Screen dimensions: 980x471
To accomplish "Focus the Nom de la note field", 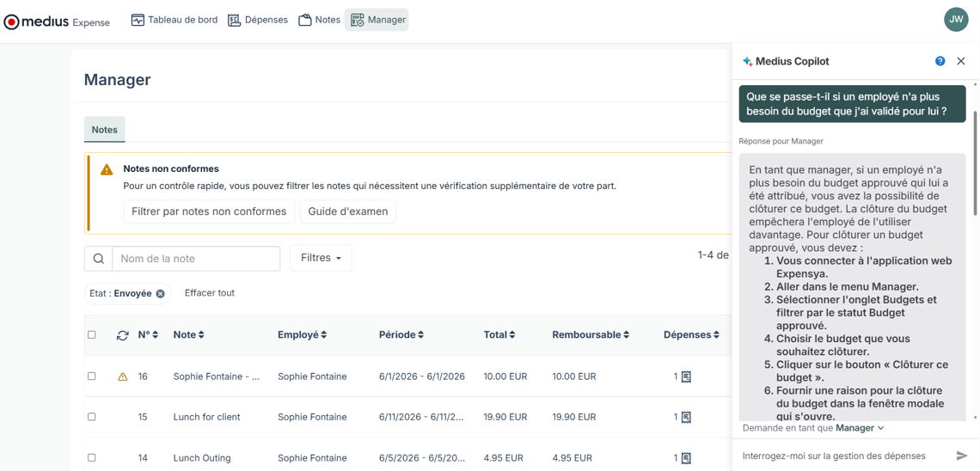I will [196, 259].
